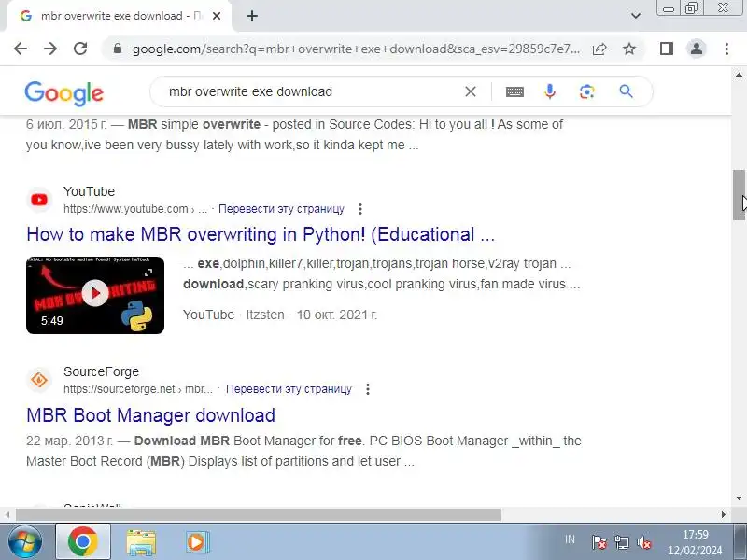Open the on-screen keyboard input tool
This screenshot has width=747, height=560.
coord(514,91)
